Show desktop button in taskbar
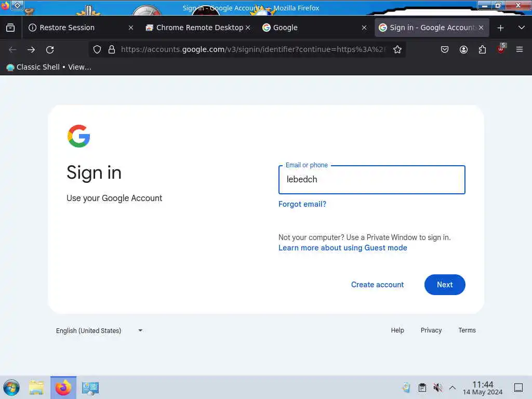Image resolution: width=532 pixels, height=399 pixels. click(x=518, y=388)
